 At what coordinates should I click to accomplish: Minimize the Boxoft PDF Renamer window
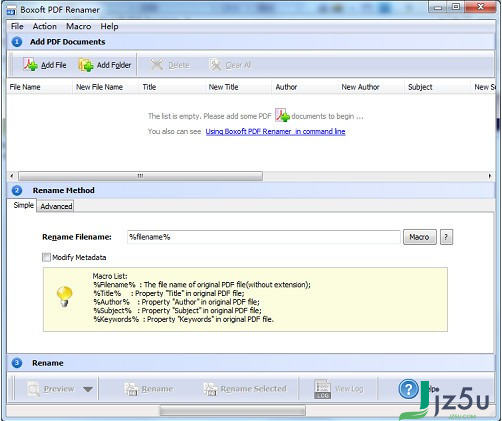[x=438, y=7]
